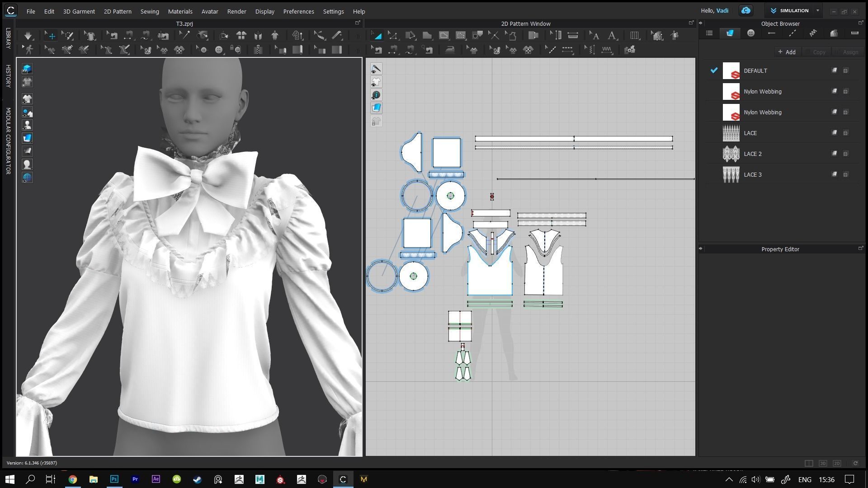This screenshot has width=868, height=488.
Task: Switch to Puckering tab in Object Browser
Action: [x=813, y=33]
